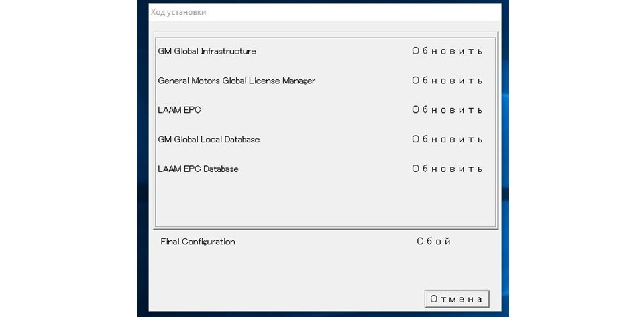The height and width of the screenshot is (317, 644).
Task: Select the LAAM EPC row label
Action: [x=180, y=110]
